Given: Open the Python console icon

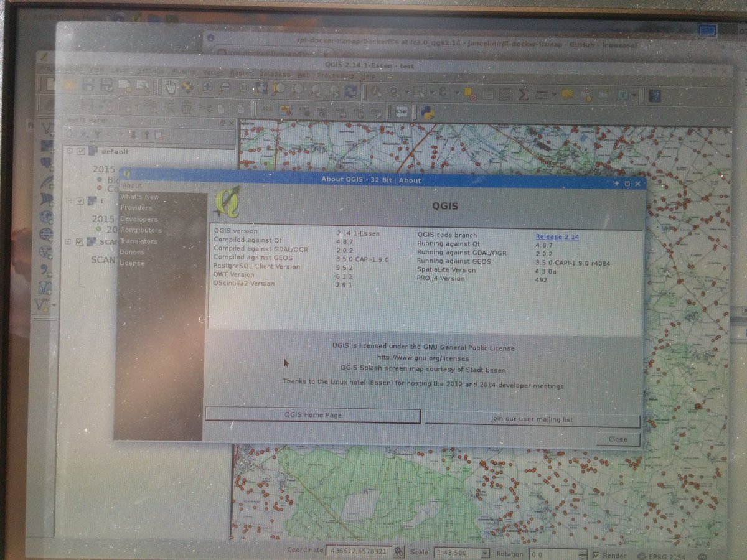Looking at the screenshot, I should tap(427, 113).
